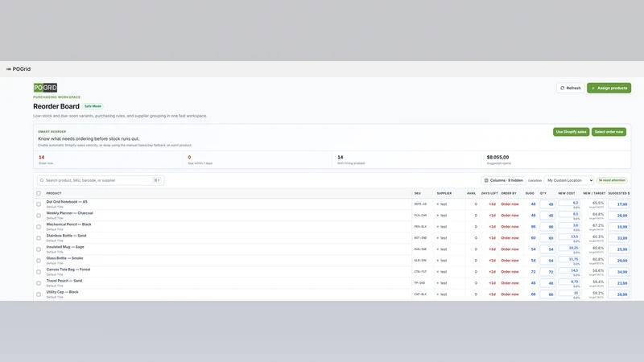Toggle the select-all checkbox in header

coord(39,193)
